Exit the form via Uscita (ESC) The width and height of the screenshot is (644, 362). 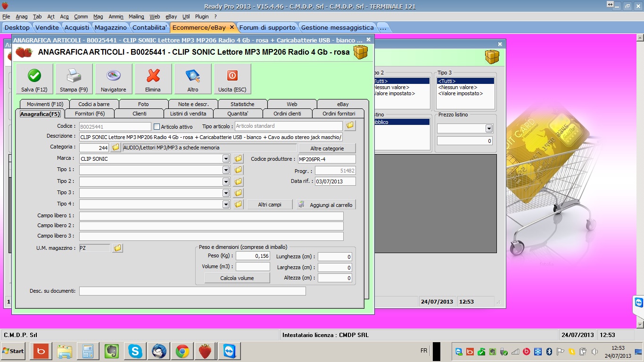click(x=232, y=79)
